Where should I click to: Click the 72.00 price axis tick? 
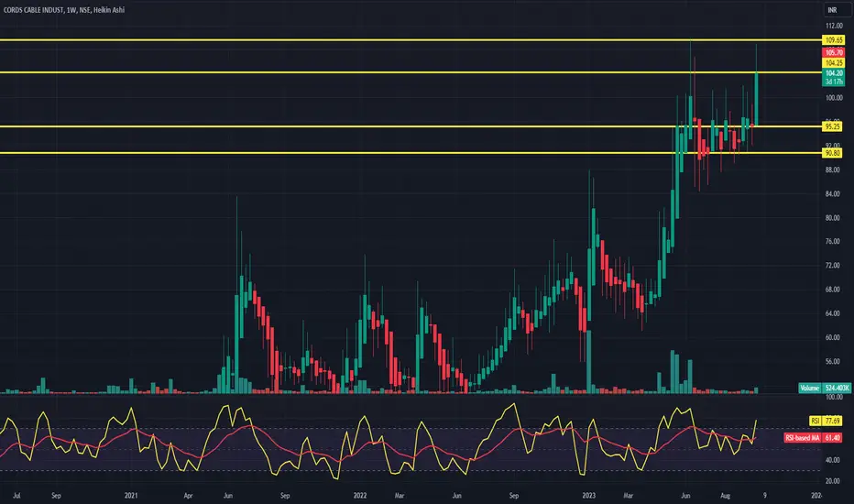[832, 266]
